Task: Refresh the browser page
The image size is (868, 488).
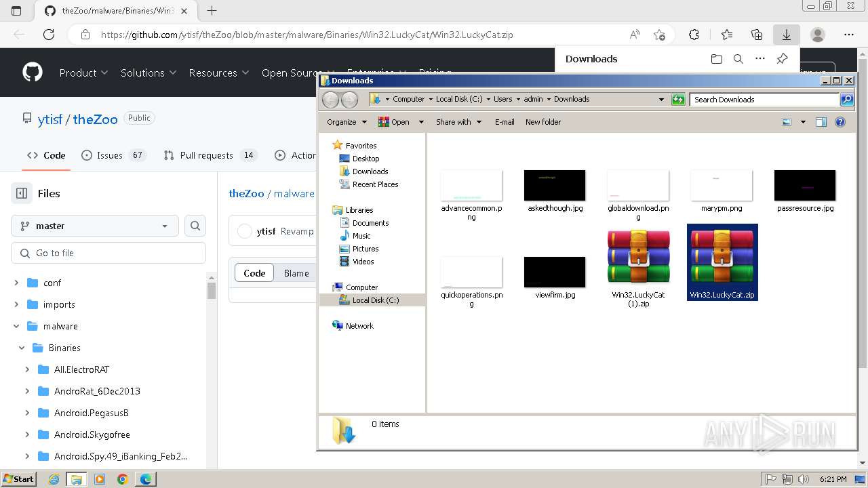Action: (x=49, y=35)
